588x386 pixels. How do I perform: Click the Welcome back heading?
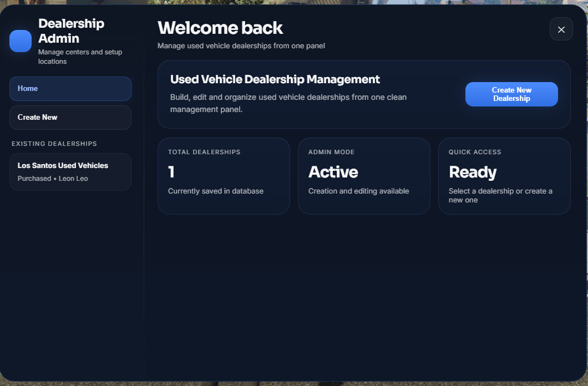pyautogui.click(x=220, y=28)
